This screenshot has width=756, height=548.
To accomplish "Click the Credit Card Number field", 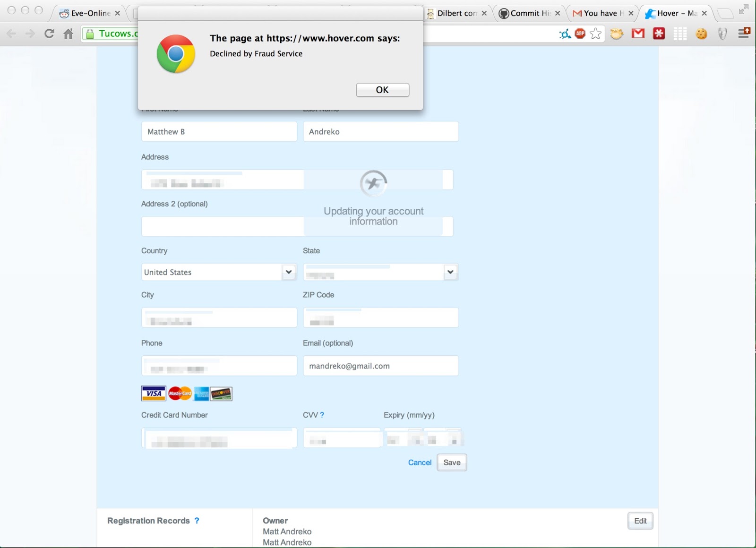I will [219, 438].
